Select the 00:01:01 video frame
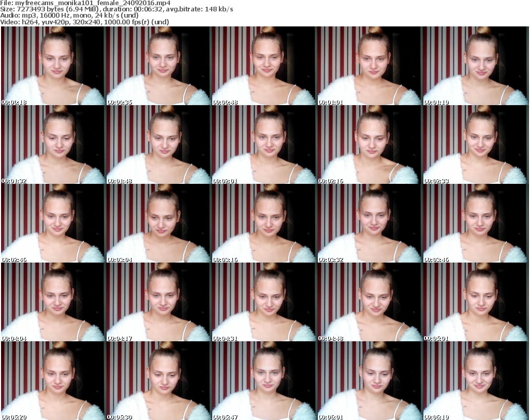Viewport: 530px width, 420px height. pyautogui.click(x=370, y=66)
